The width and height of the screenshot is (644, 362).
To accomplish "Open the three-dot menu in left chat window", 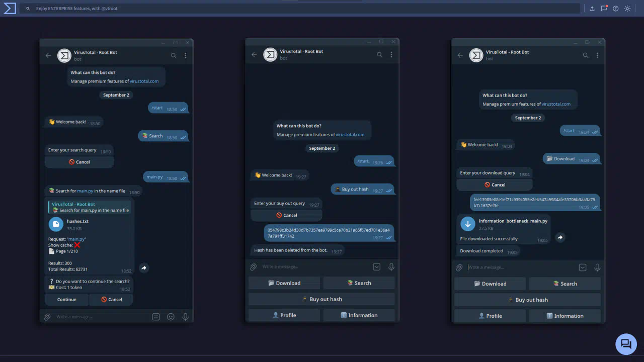I will coord(186,56).
